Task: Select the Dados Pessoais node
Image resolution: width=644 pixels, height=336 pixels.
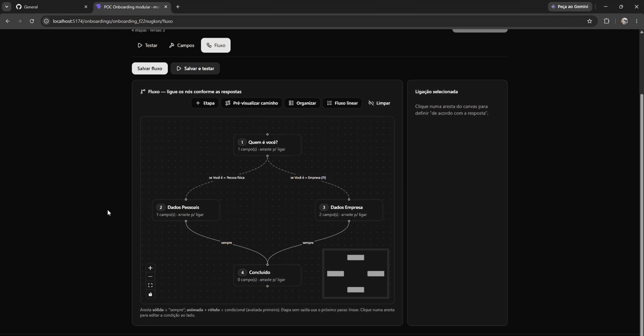Action: (x=186, y=211)
